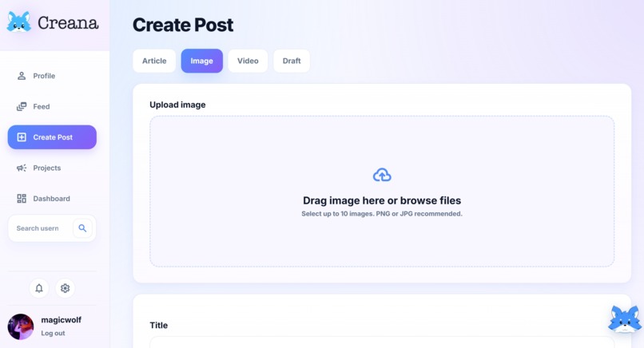Click the Profile person icon in sidebar
The width and height of the screenshot is (644, 348).
[x=22, y=76]
